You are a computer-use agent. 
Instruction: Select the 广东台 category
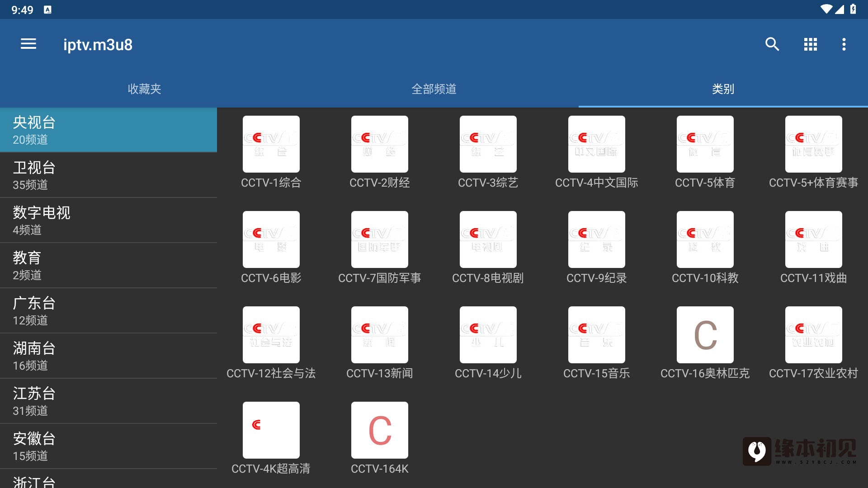[x=108, y=310]
